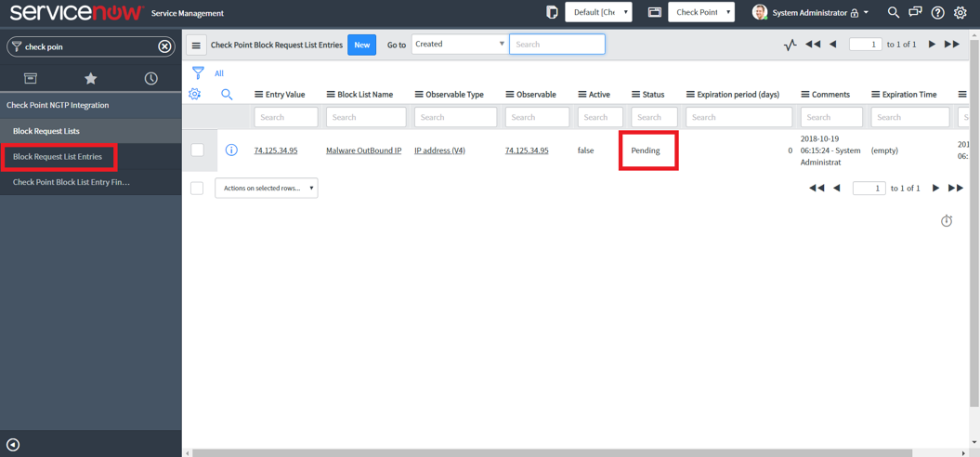Click Entry Value column search box

286,117
